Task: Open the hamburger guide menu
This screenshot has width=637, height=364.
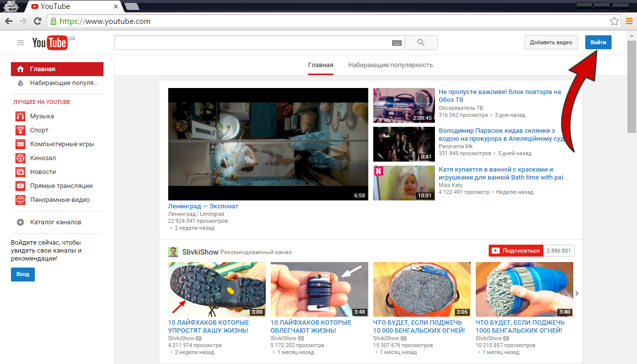Action: (20, 43)
